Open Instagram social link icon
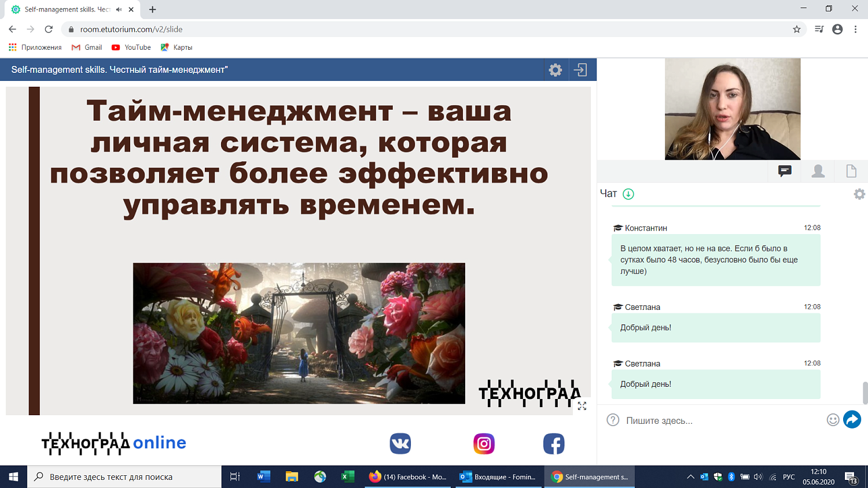Screen dimensions: 868x488 coord(484,443)
